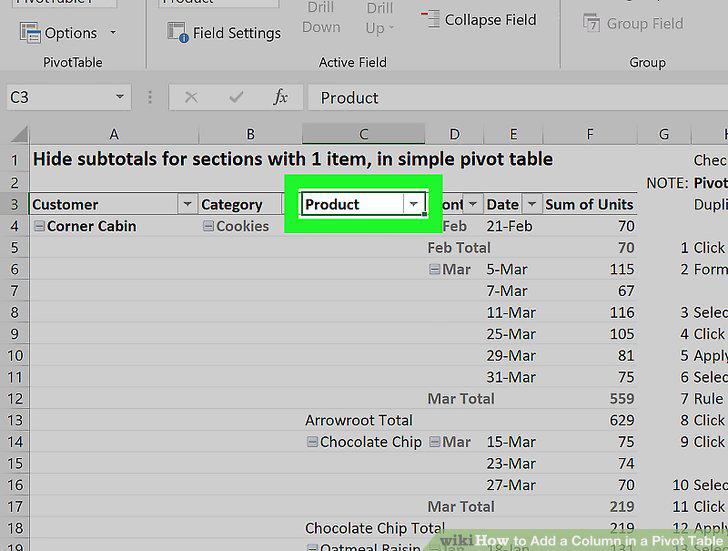728x551 pixels.
Task: Select column B header
Action: (250, 134)
